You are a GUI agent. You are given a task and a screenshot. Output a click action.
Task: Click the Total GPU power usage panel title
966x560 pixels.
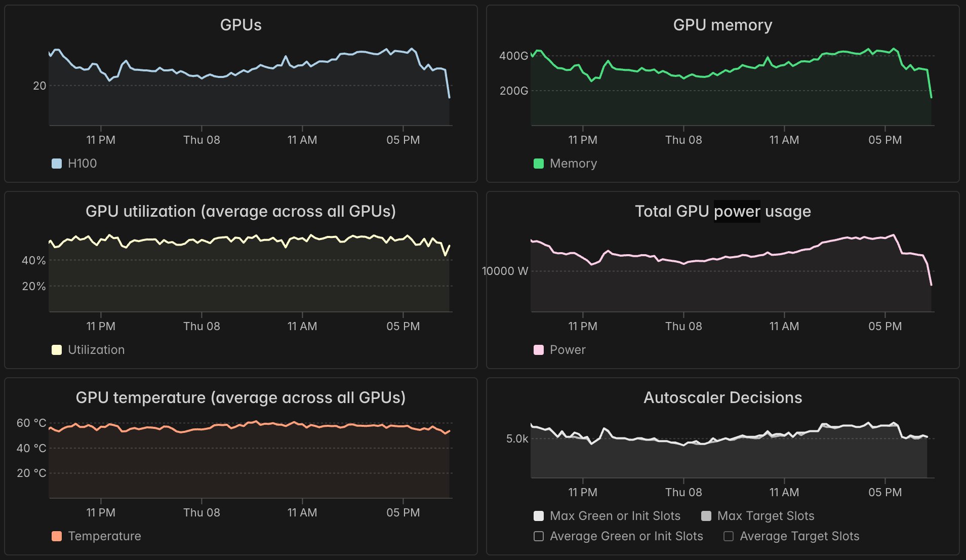point(722,211)
